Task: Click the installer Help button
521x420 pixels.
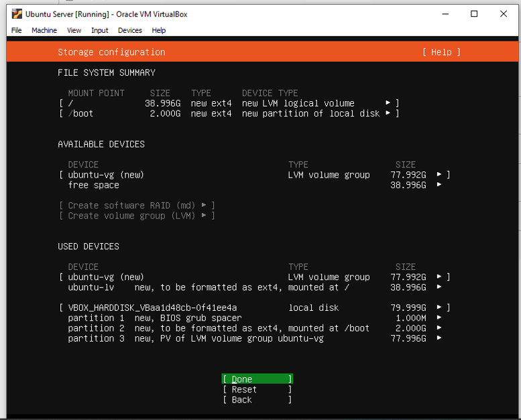Action: point(441,52)
